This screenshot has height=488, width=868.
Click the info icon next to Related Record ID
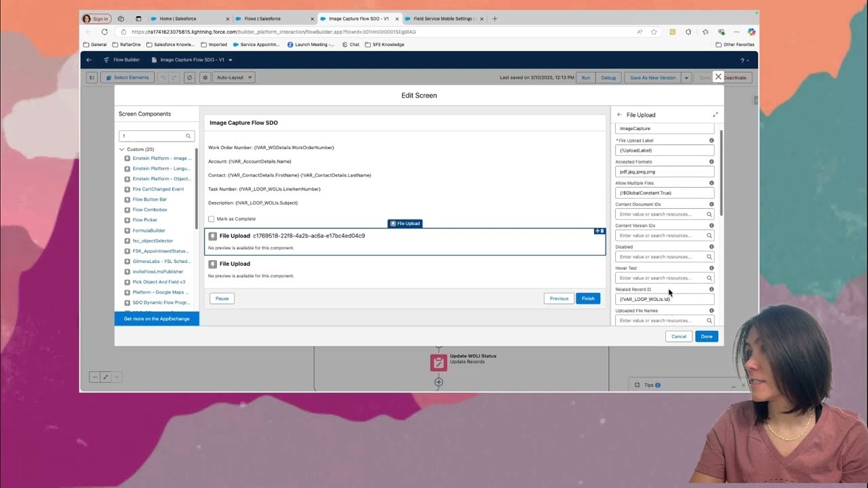click(x=711, y=289)
